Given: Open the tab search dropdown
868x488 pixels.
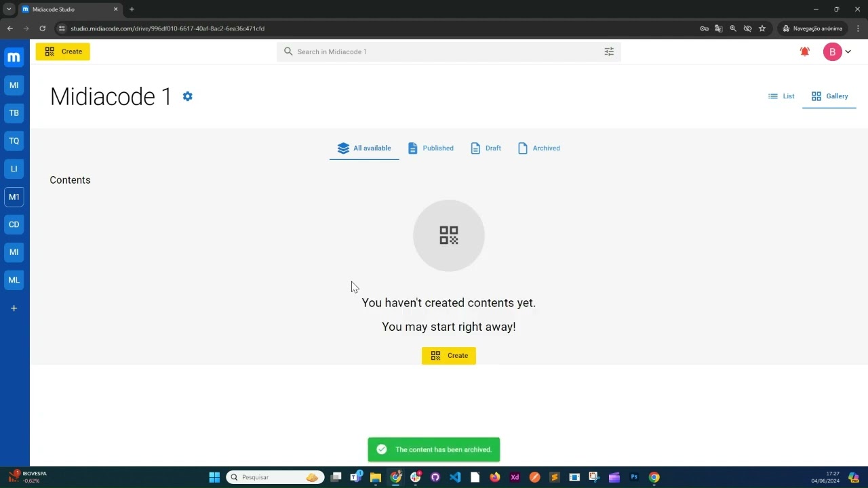Looking at the screenshot, I should point(9,9).
